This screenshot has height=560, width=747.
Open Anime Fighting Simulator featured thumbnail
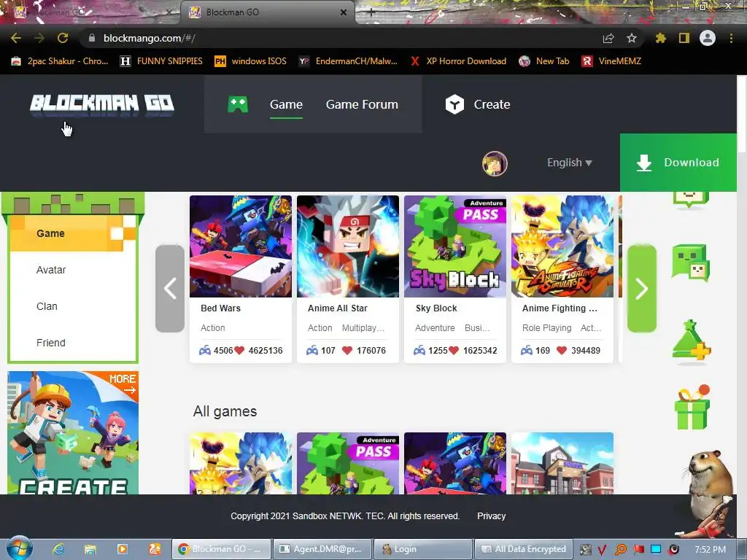click(562, 246)
